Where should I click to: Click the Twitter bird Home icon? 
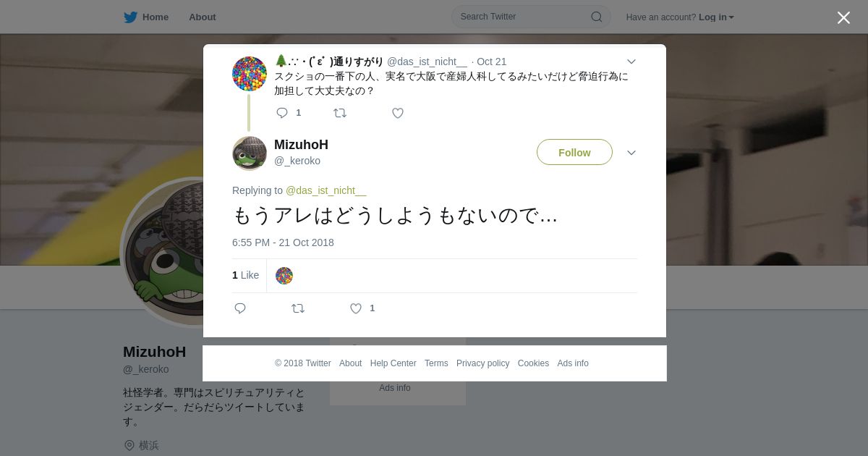130,17
